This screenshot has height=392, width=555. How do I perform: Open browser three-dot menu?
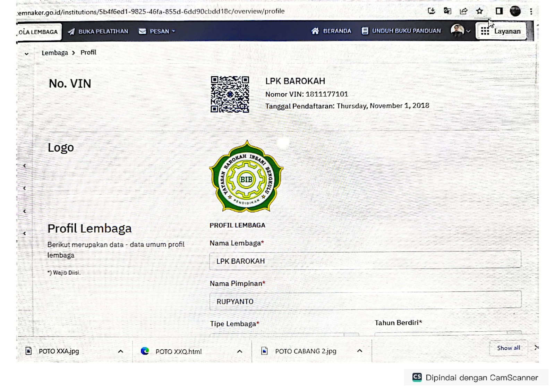531,11
